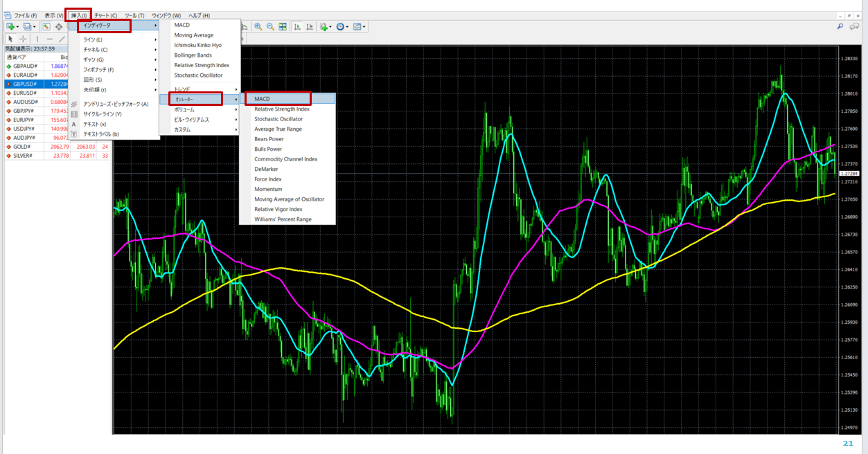
Task: Select the crosshair cursor tool
Action: (23, 39)
